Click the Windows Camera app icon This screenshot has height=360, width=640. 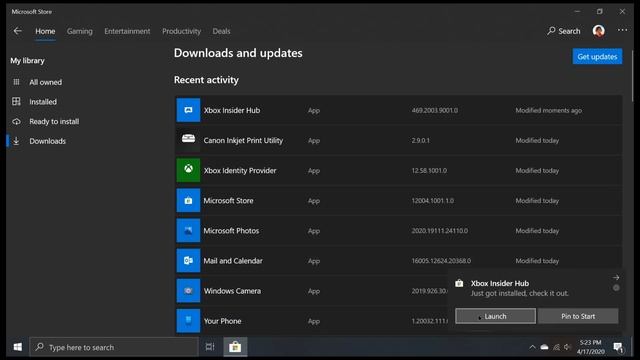pos(188,291)
